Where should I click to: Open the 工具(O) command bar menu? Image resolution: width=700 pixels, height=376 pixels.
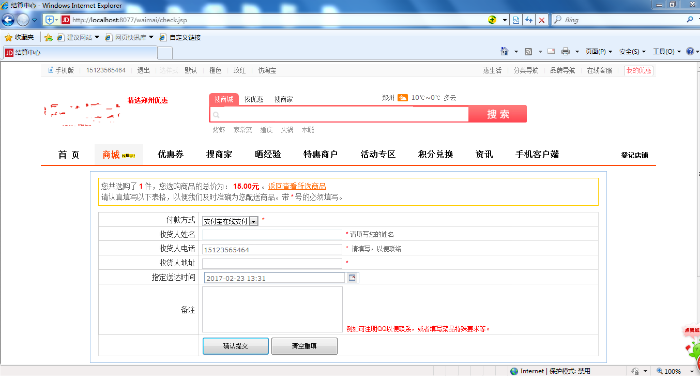(x=667, y=52)
